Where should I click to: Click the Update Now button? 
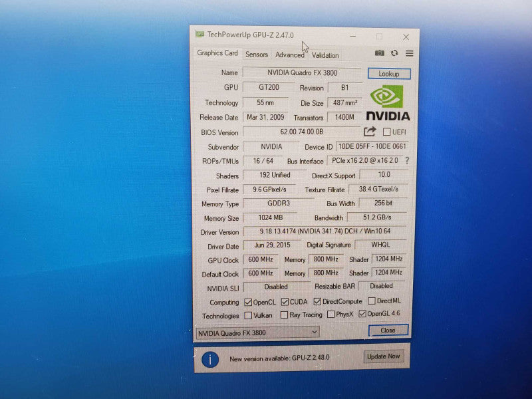(384, 356)
